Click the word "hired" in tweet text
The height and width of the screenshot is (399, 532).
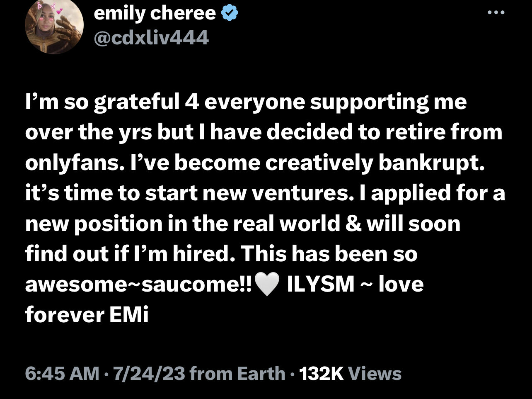point(203,254)
